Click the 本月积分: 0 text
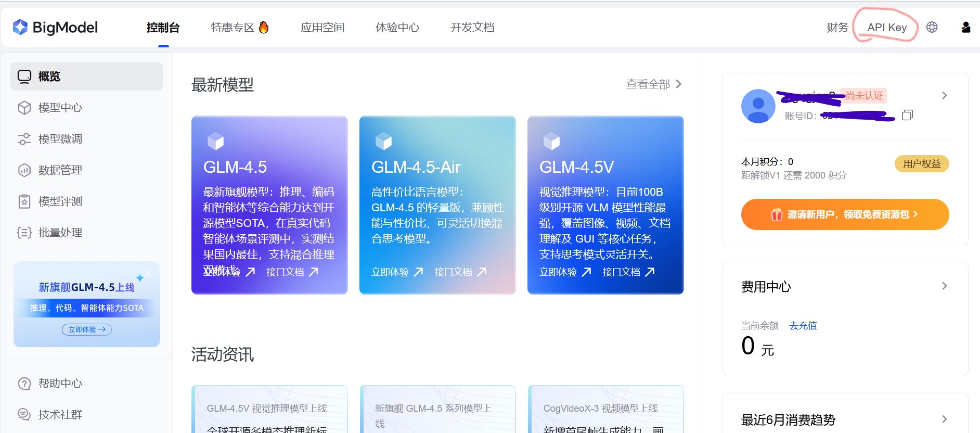The image size is (980, 433). (x=767, y=162)
